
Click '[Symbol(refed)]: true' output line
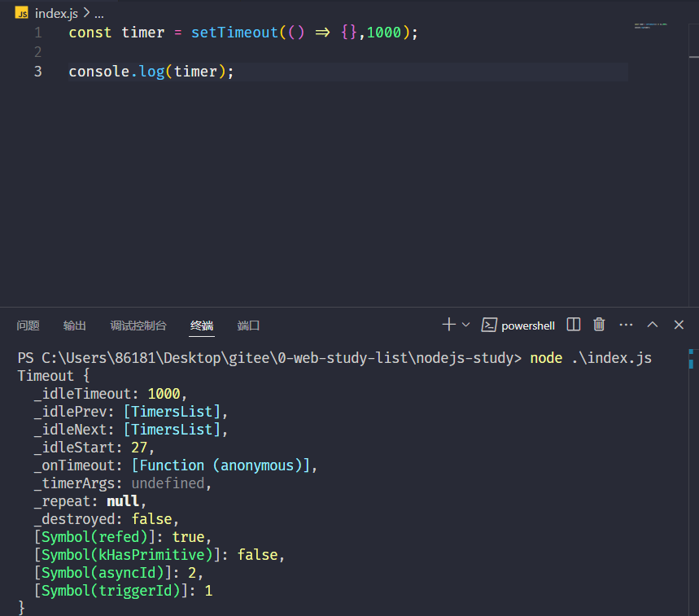coord(123,537)
